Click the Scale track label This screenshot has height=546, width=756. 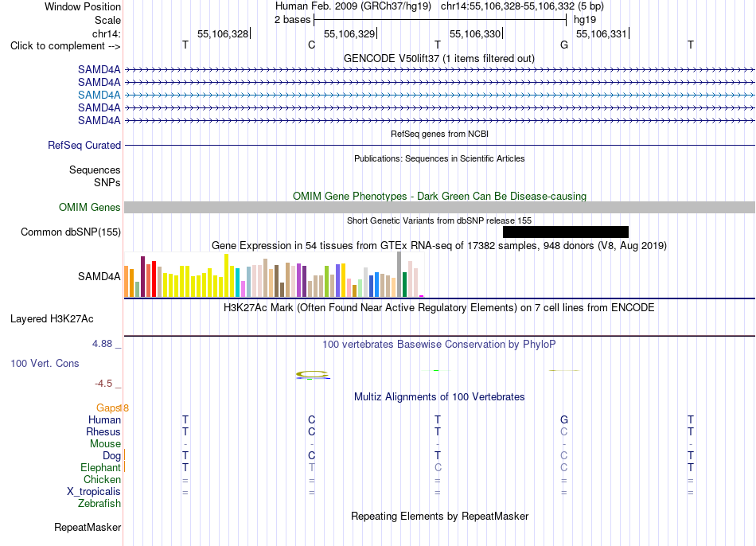[107, 20]
